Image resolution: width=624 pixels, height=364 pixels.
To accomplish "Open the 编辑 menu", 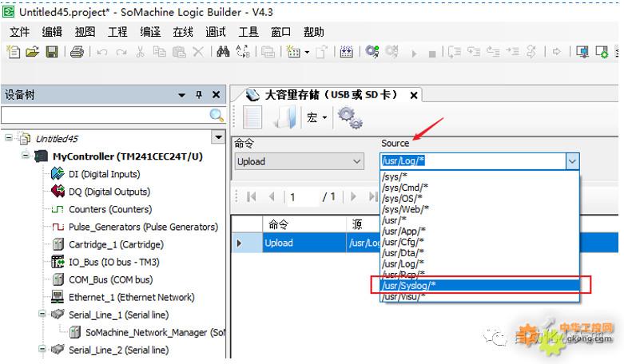I will tap(52, 32).
